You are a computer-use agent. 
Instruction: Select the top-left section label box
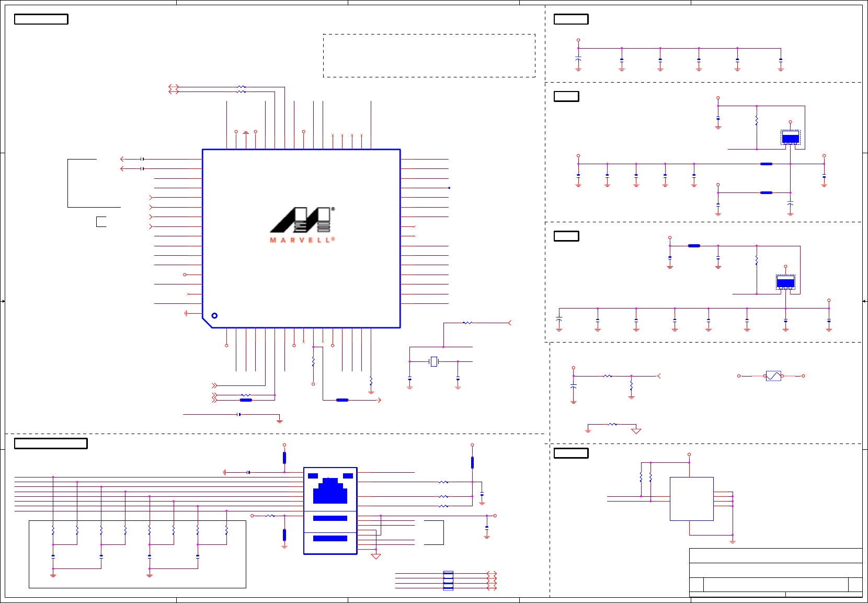(41, 19)
